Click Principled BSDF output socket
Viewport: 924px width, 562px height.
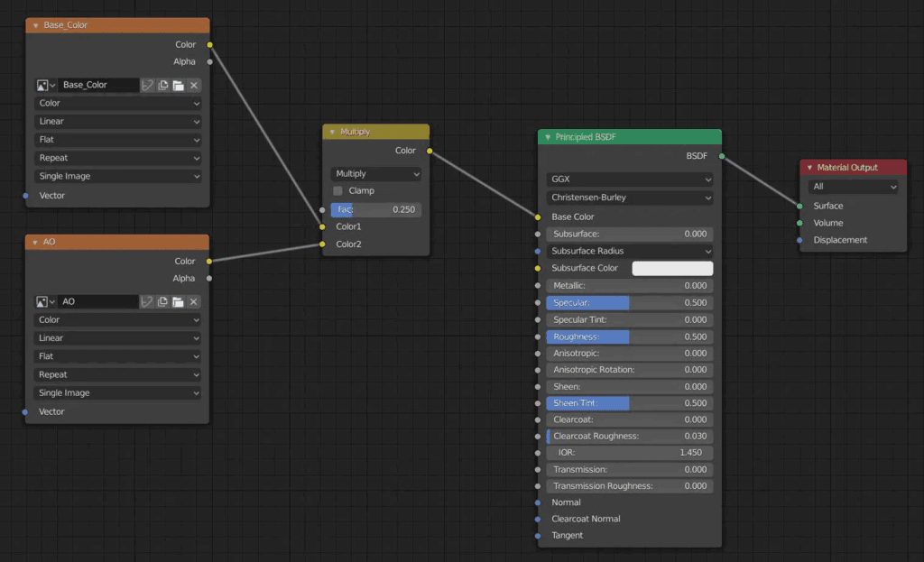(722, 156)
